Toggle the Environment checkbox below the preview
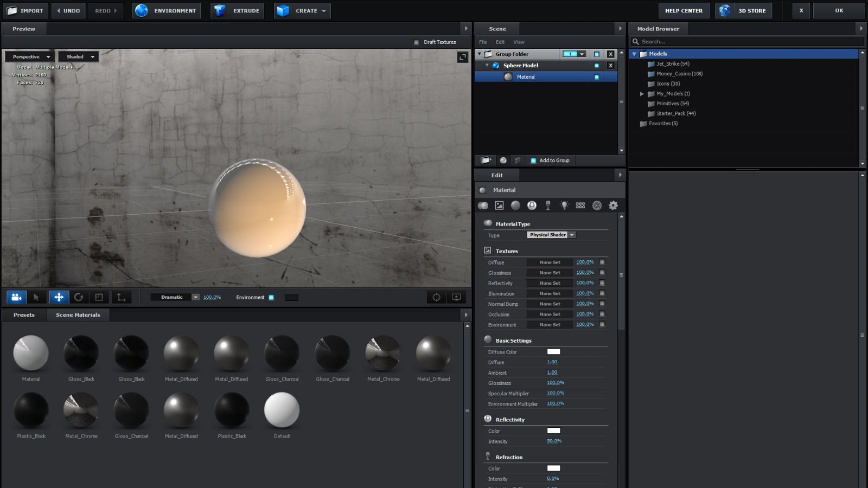 [x=271, y=297]
